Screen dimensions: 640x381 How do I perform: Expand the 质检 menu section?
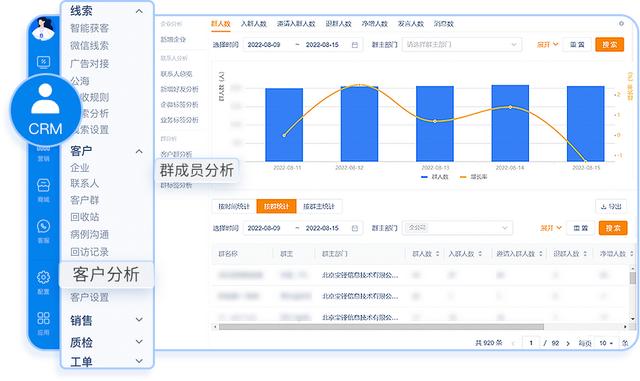(139, 341)
